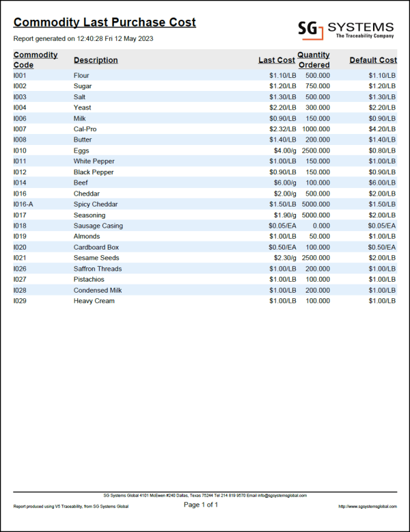
Task: Click the Page 1 of 1 indicator
Action: click(x=201, y=505)
